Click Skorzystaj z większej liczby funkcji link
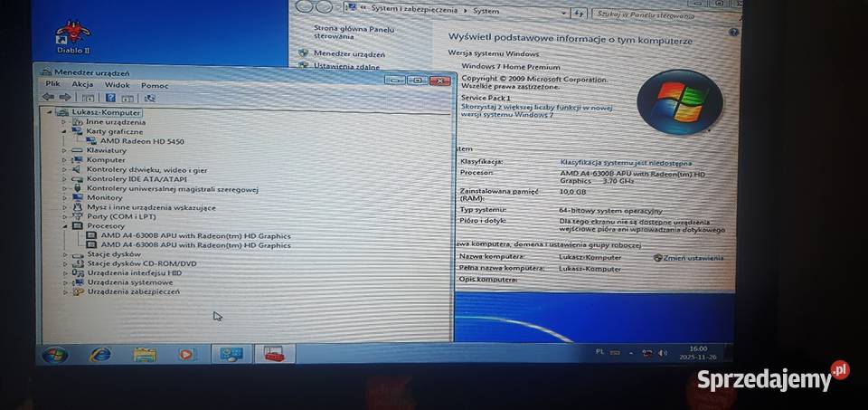868x410 pixels. click(x=536, y=110)
